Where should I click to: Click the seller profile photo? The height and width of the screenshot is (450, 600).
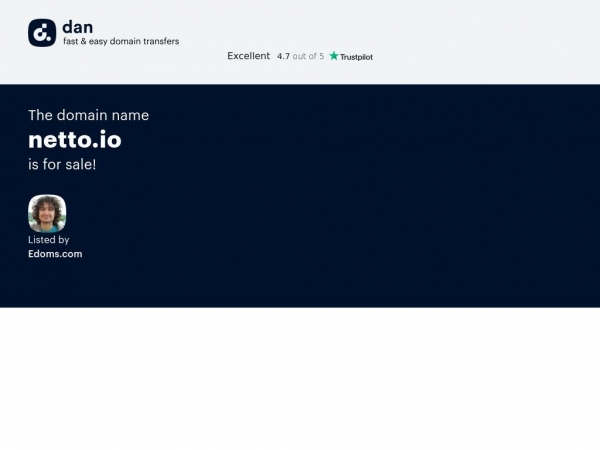[47, 214]
